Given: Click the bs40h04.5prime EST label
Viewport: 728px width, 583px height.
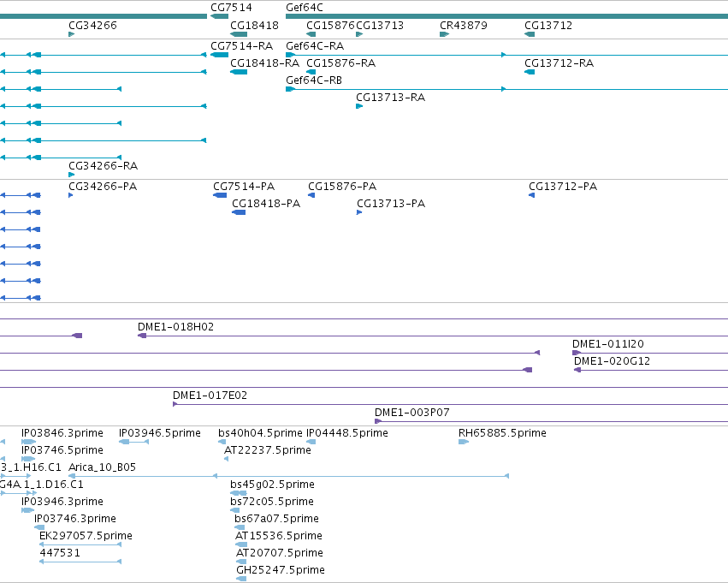Looking at the screenshot, I should click(260, 433).
